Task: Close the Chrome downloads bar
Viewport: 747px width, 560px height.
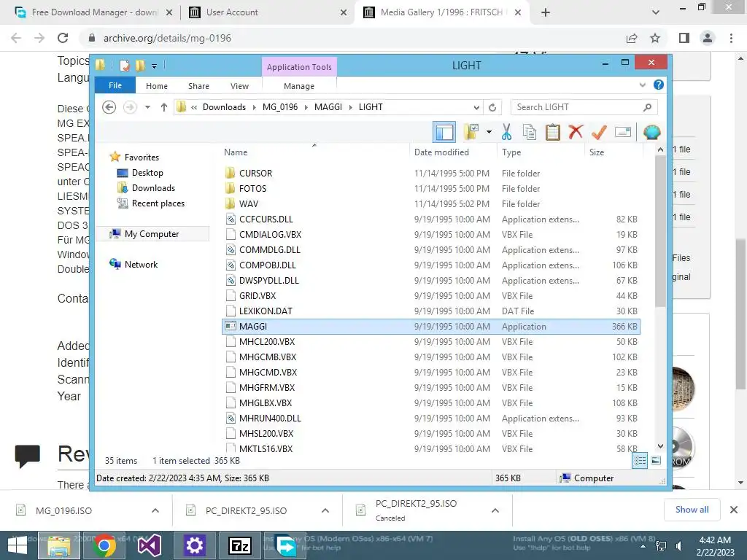Action: pos(734,510)
